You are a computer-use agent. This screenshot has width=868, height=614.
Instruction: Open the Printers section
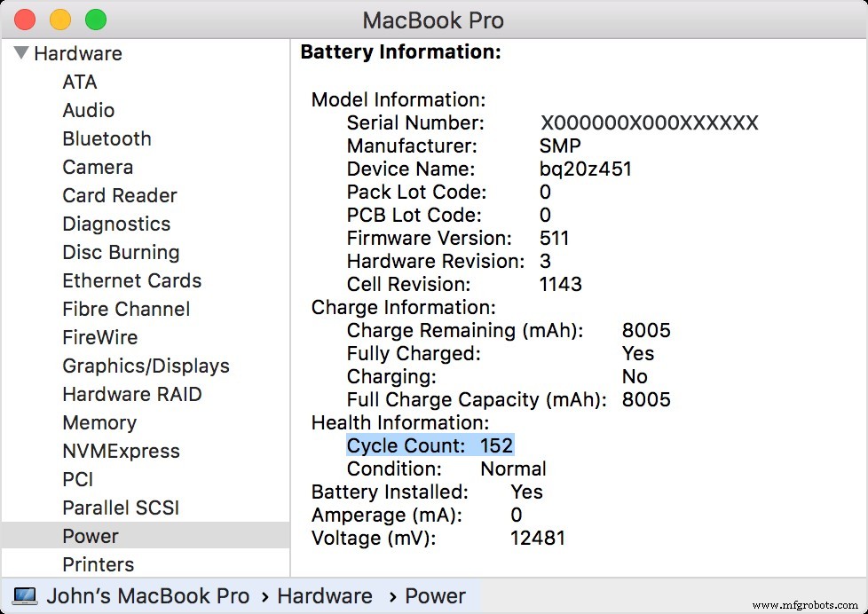[x=98, y=564]
